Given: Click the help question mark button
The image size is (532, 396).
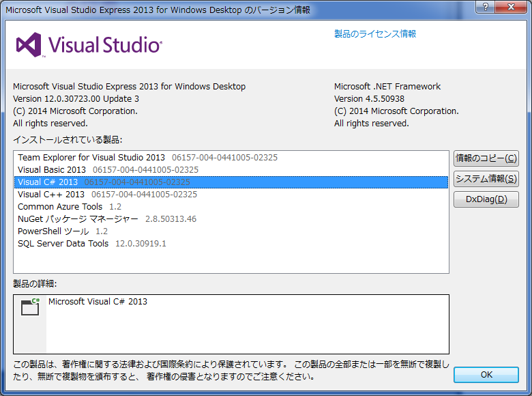Looking at the screenshot, I should (x=485, y=6).
